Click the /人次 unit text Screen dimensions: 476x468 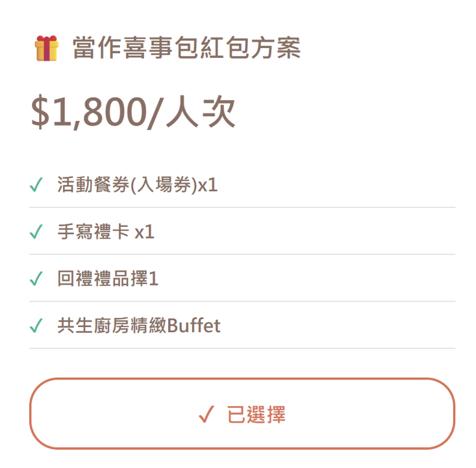pyautogui.click(x=192, y=112)
